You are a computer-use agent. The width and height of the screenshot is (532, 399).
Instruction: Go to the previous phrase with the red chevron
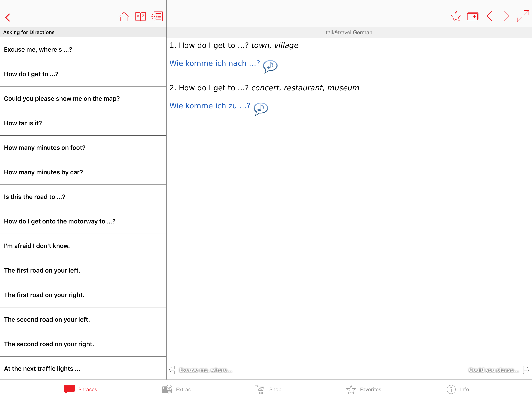(489, 17)
